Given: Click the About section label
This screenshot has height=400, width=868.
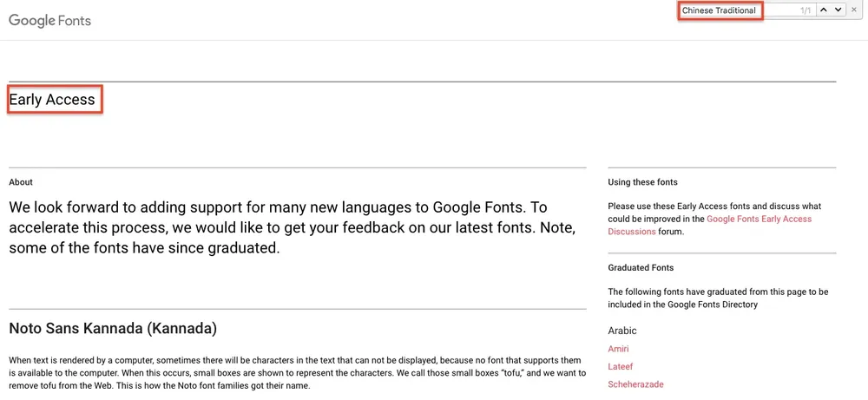Looking at the screenshot, I should [21, 182].
